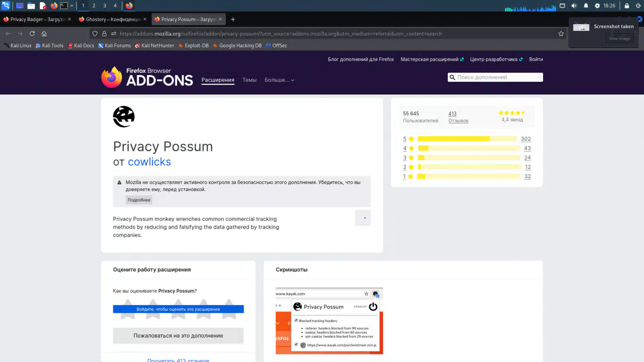The image size is (644, 362).
Task: Open the Блог дополнений для Firefox link
Action: [x=361, y=59]
